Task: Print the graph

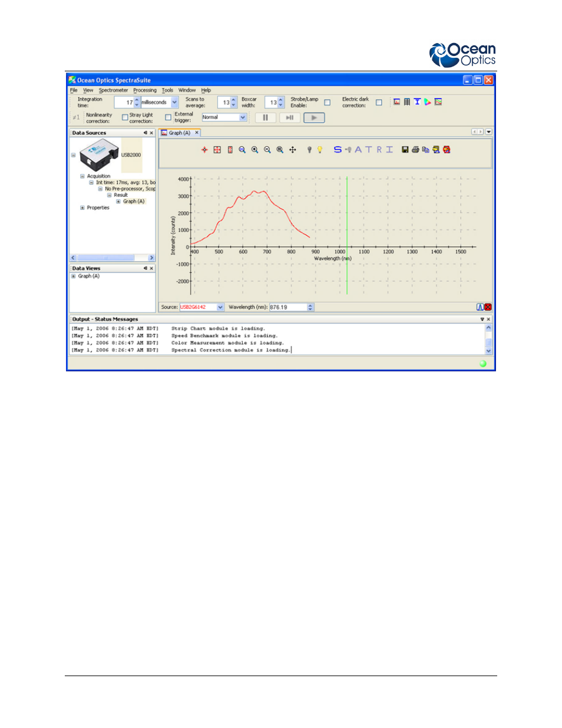Action: pos(415,150)
